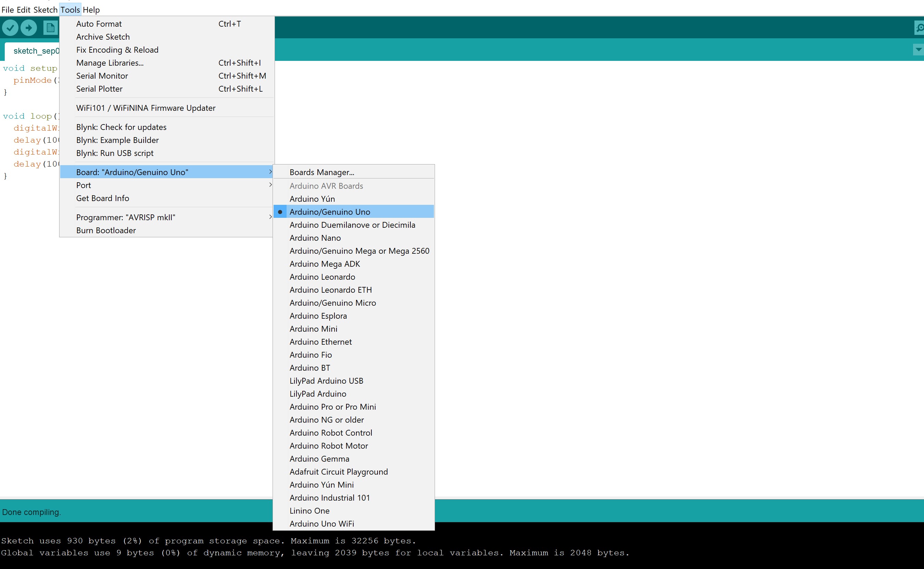The height and width of the screenshot is (569, 924).
Task: Open the Edit menu
Action: [23, 10]
